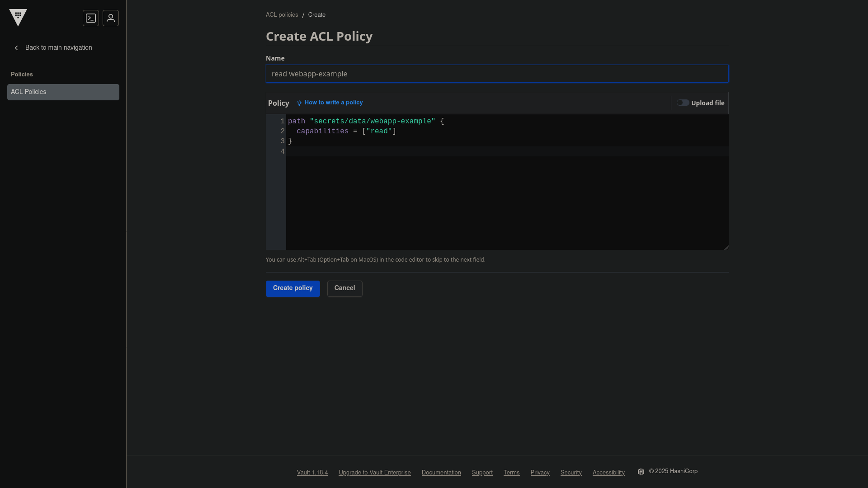Open the Support footer link

[482, 472]
